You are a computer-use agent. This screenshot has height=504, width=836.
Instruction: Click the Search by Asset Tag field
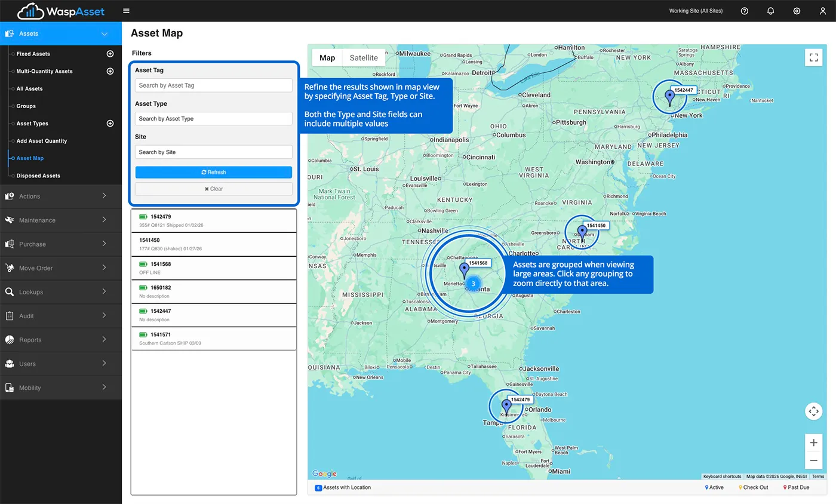point(213,85)
